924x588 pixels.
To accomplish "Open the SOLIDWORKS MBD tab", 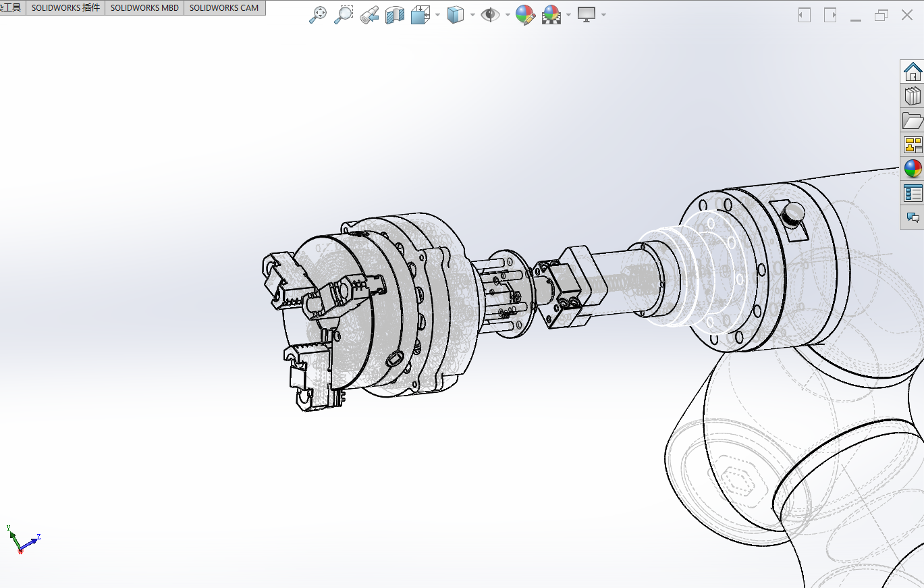I will [x=144, y=8].
